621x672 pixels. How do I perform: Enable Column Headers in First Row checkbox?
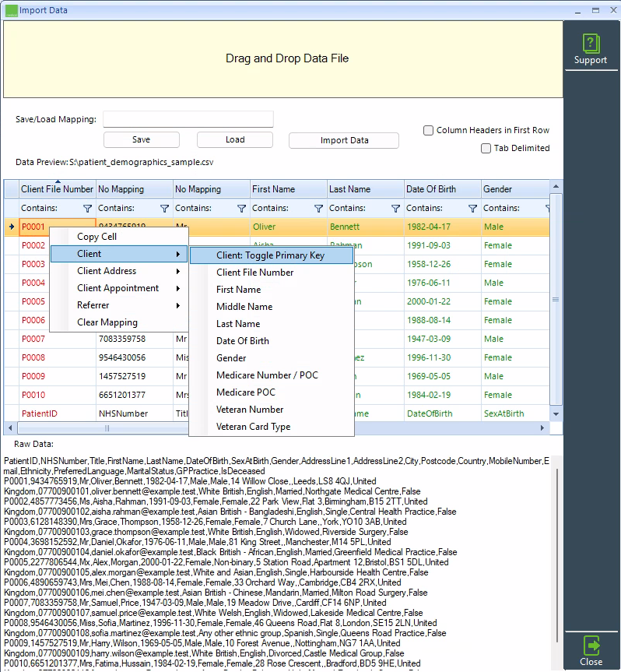click(428, 130)
